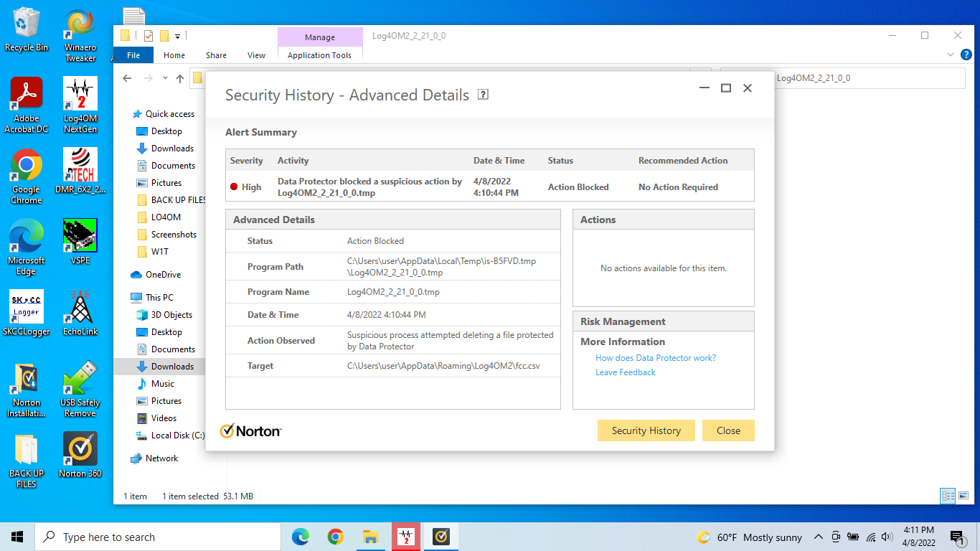Viewport: 980px width, 551px height.
Task: Open the Home ribbon tab
Action: [x=174, y=55]
